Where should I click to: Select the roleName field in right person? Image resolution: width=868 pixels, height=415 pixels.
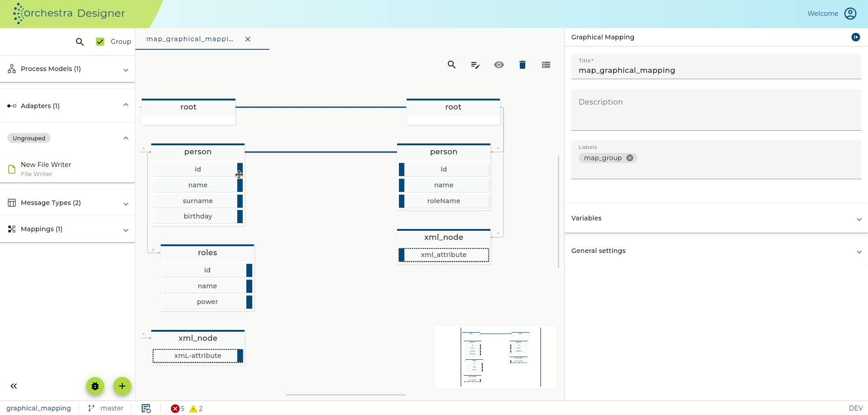(x=444, y=201)
